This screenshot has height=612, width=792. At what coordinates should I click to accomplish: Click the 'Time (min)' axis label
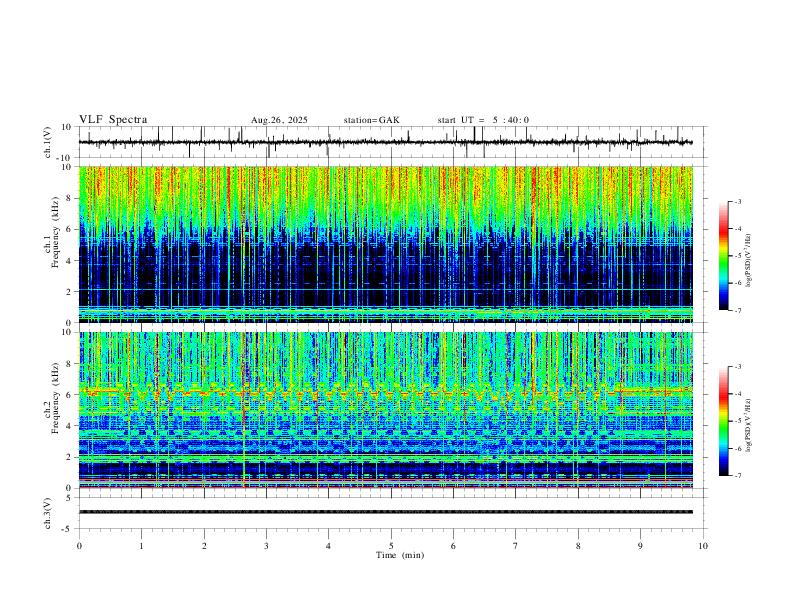point(400,555)
